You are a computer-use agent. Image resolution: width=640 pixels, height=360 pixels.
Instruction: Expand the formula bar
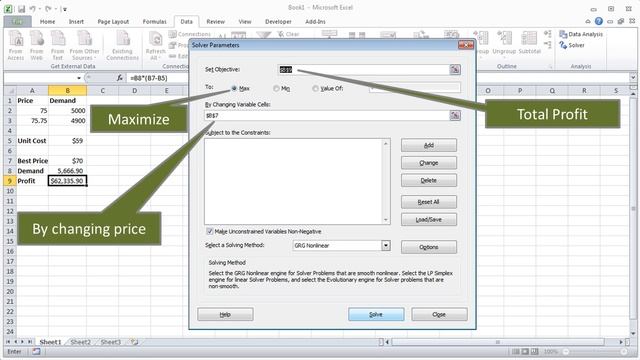[633, 77]
